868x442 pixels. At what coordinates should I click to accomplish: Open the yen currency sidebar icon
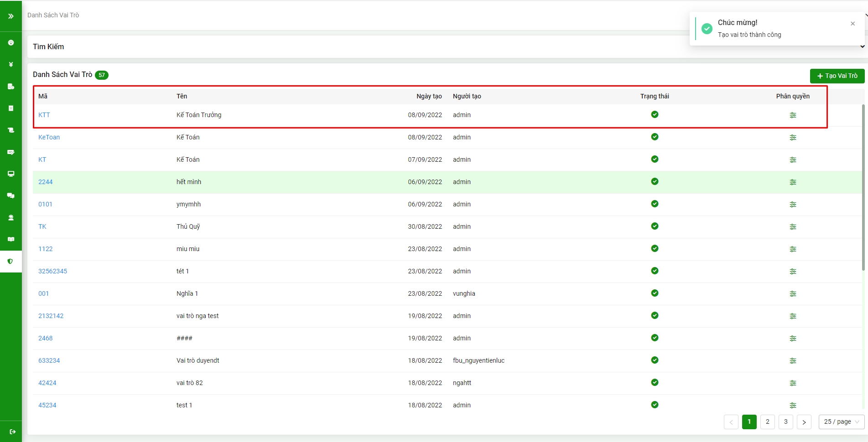(x=11, y=64)
